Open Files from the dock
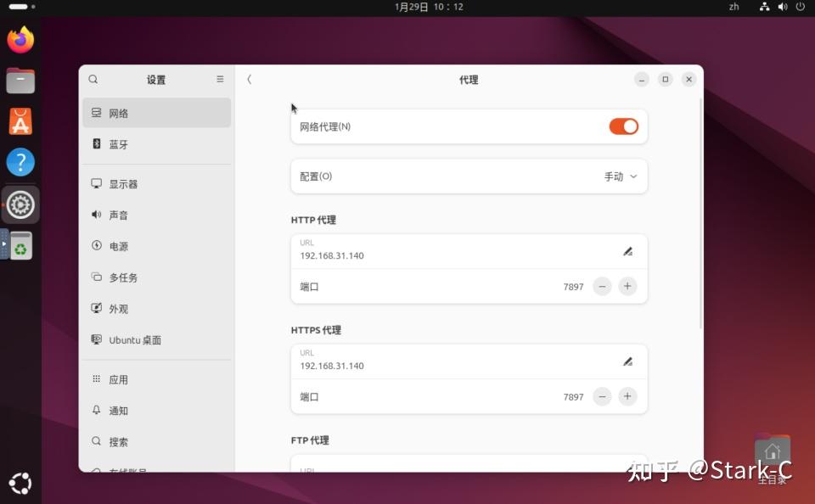The image size is (815, 504). coord(20,81)
